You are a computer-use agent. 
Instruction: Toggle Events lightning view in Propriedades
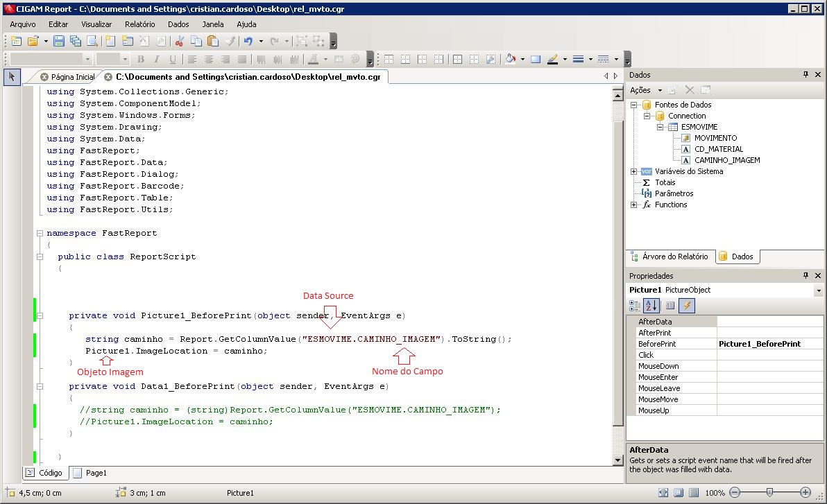tap(687, 305)
